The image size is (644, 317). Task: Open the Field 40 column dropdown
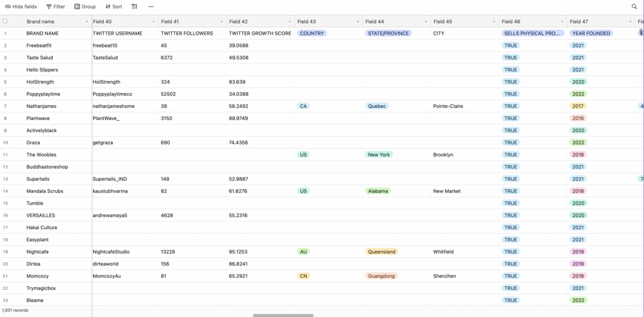tap(154, 22)
